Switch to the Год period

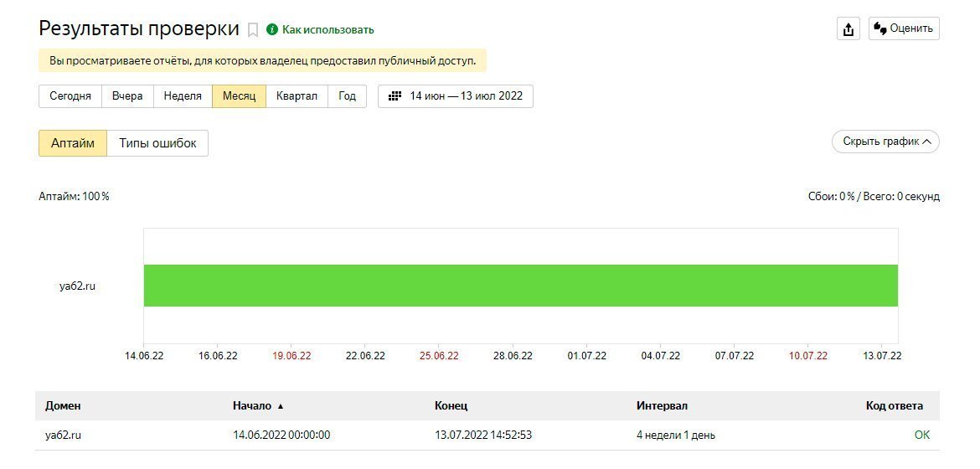(x=348, y=96)
